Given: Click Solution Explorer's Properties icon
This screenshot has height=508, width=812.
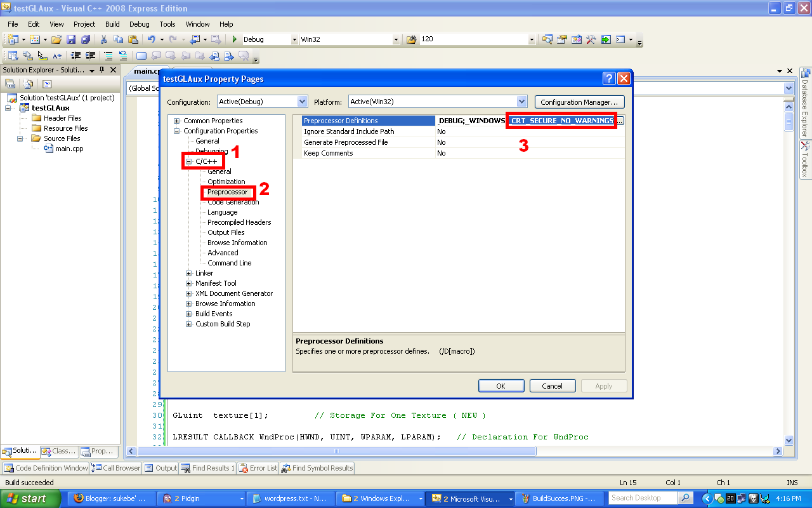Looking at the screenshot, I should pos(10,84).
